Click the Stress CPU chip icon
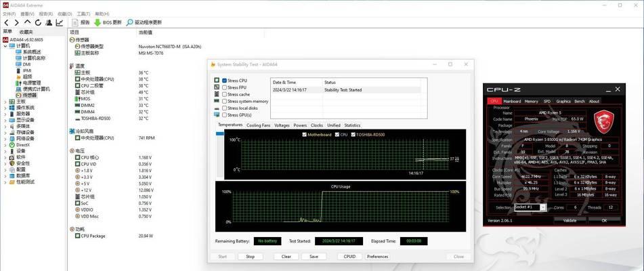Screen dimensions: 644x271 [x=217, y=80]
